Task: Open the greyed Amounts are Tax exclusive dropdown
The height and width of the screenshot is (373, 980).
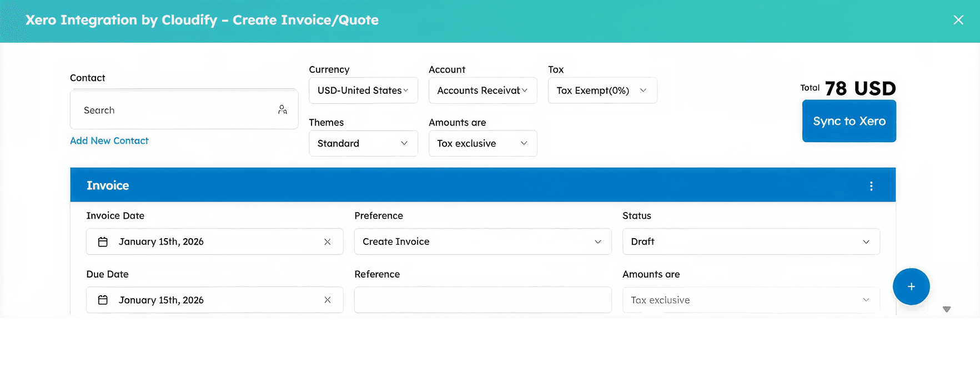Action: [751, 300]
